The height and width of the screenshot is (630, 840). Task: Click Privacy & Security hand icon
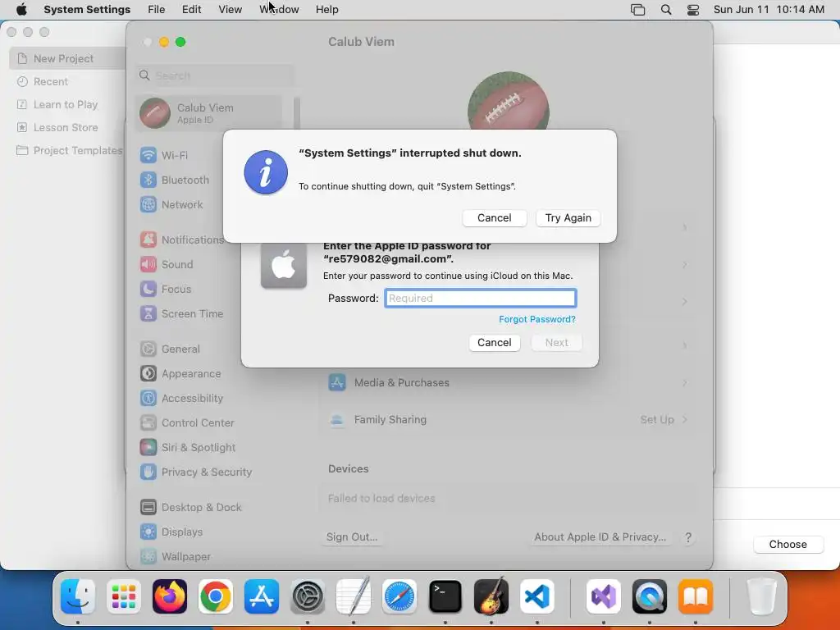[x=148, y=472]
